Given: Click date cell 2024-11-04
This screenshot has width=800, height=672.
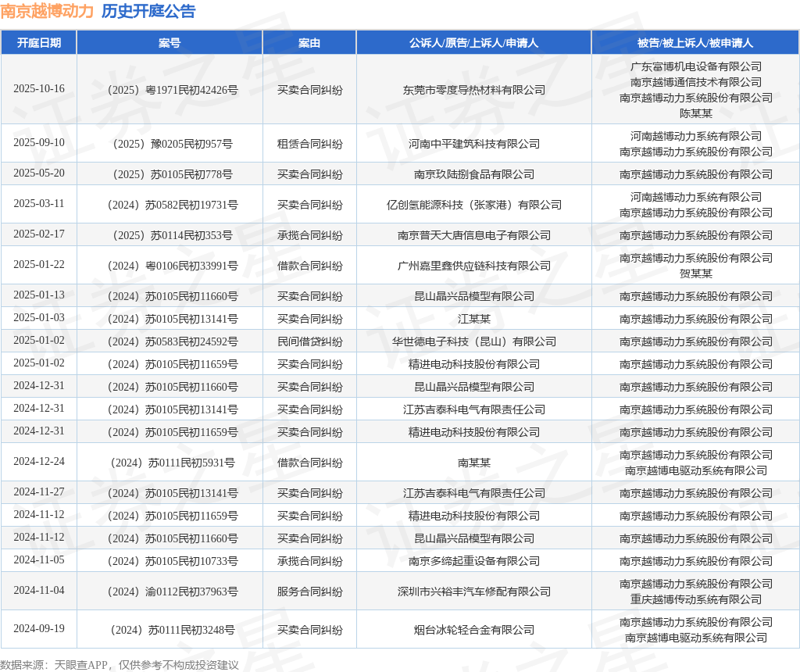Looking at the screenshot, I should (39, 591).
